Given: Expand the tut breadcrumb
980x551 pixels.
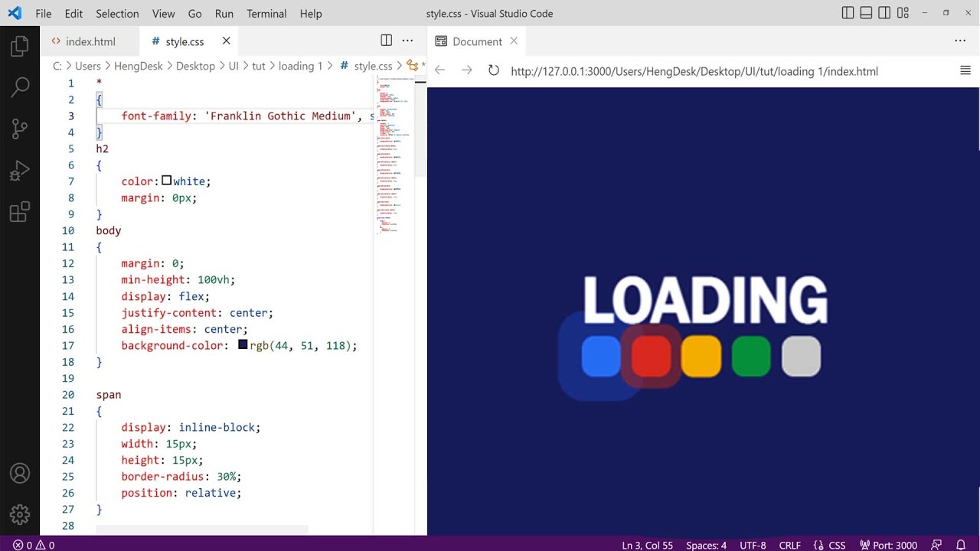Looking at the screenshot, I should click(x=259, y=66).
